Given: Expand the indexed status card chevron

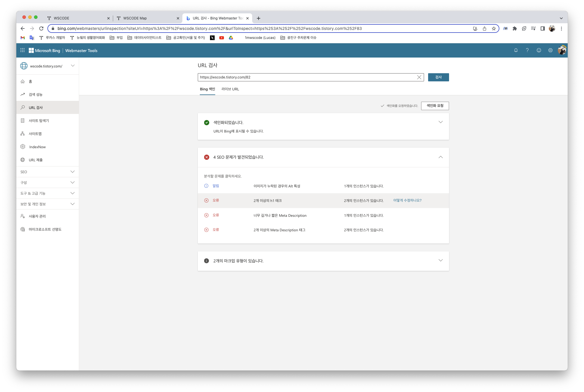Looking at the screenshot, I should coord(440,122).
